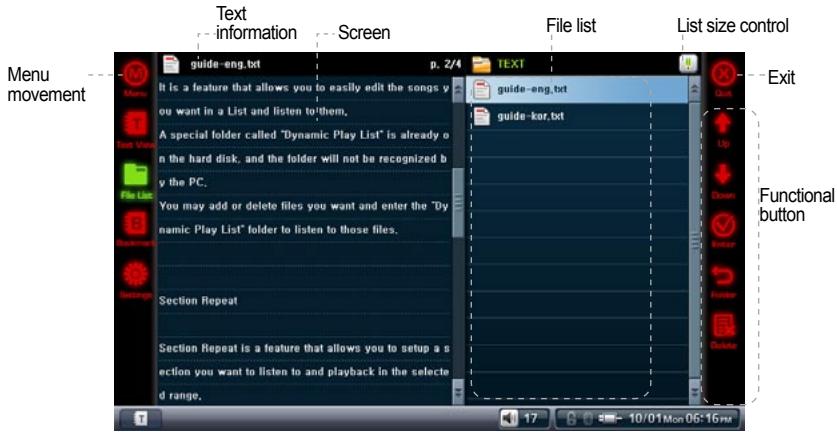837x432 pixels.
Task: Click the guide-eng.txt file icon in list
Action: (x=481, y=89)
